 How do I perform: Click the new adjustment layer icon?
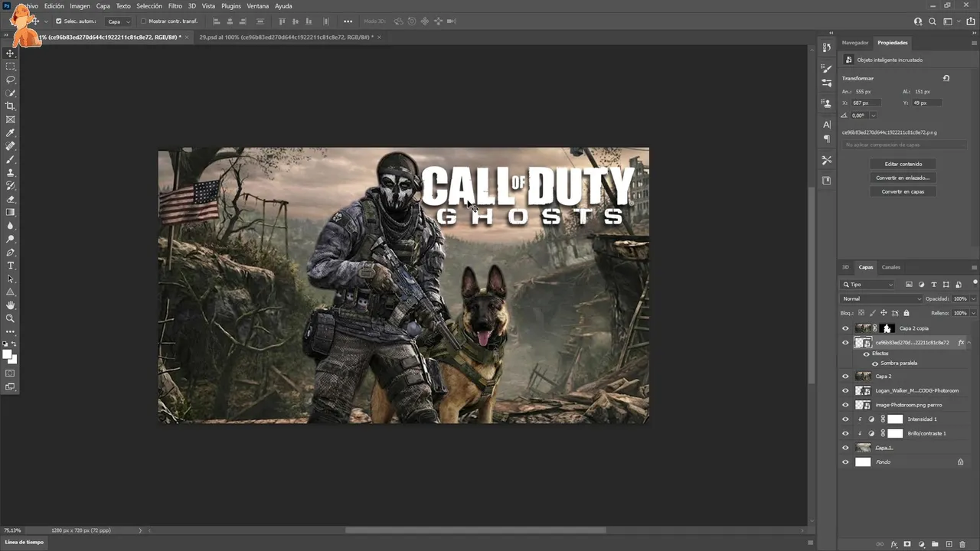(922, 544)
